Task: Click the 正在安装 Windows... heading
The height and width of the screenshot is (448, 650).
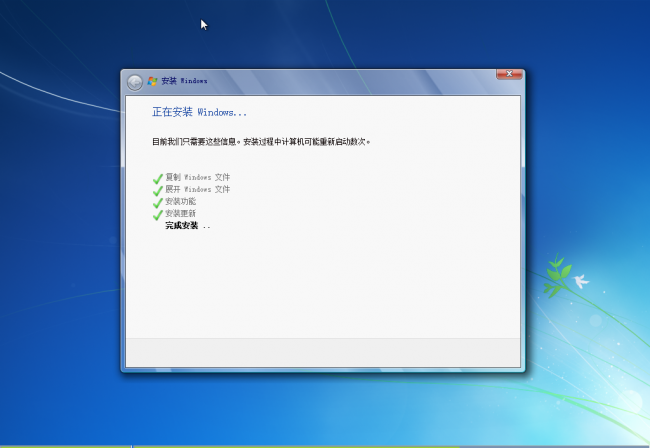Action: tap(199, 112)
